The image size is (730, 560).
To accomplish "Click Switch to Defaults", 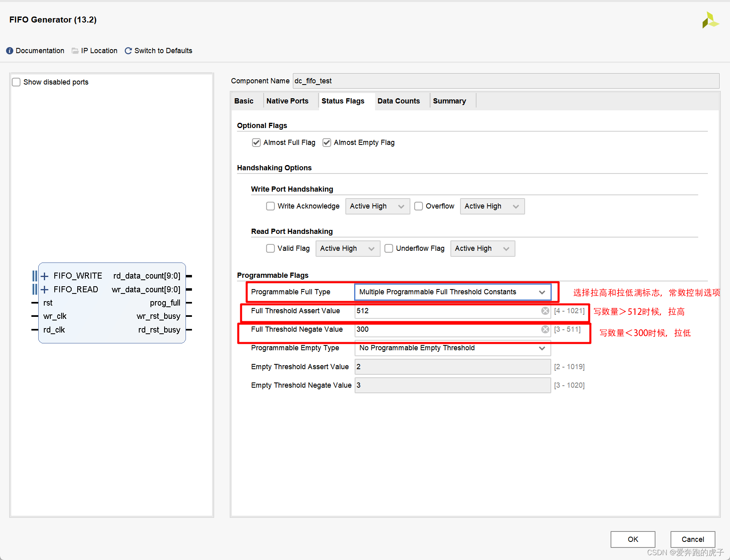I will point(163,51).
